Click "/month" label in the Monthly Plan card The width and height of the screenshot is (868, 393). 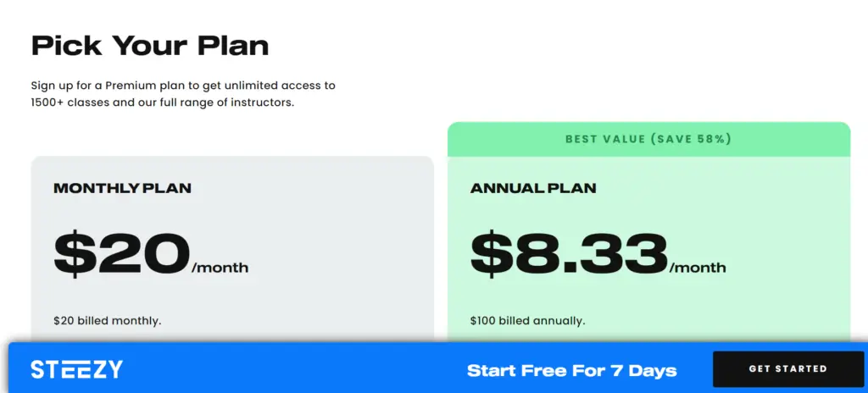tap(220, 268)
